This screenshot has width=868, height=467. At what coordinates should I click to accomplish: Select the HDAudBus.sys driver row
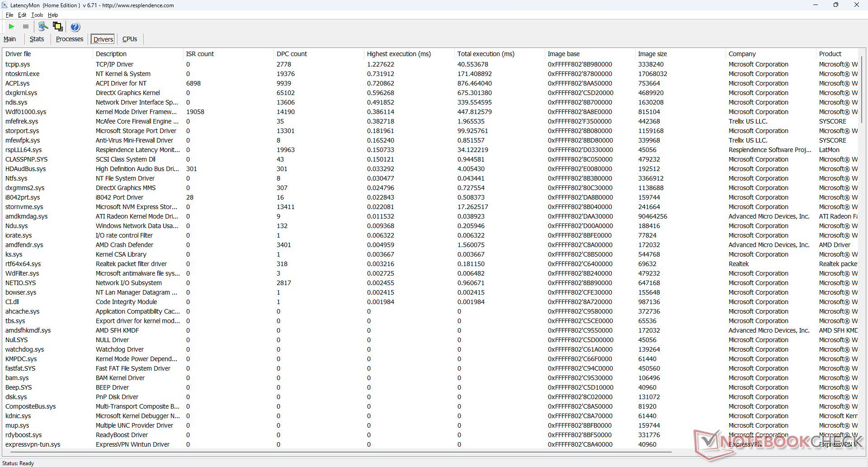pos(430,169)
